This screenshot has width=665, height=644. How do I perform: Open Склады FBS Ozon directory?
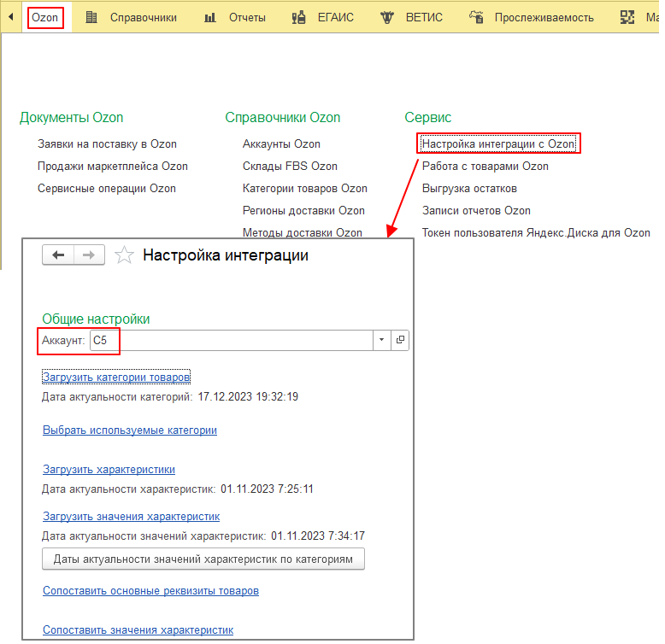point(290,166)
